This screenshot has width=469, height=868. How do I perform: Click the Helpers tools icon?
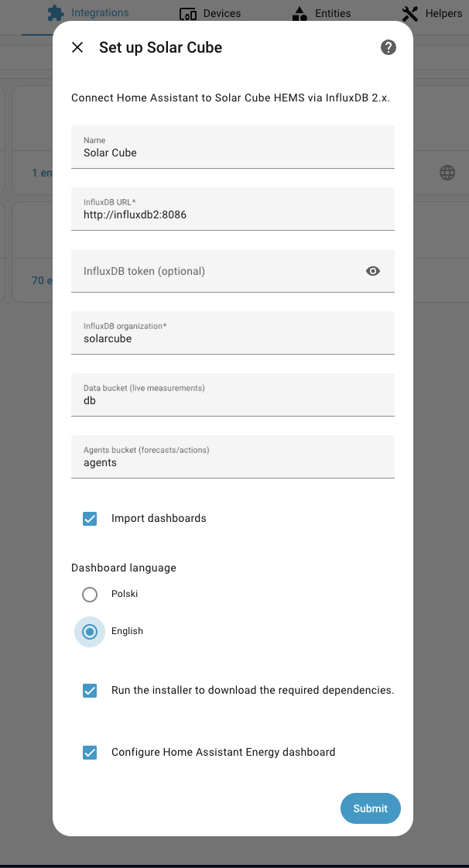point(410,14)
